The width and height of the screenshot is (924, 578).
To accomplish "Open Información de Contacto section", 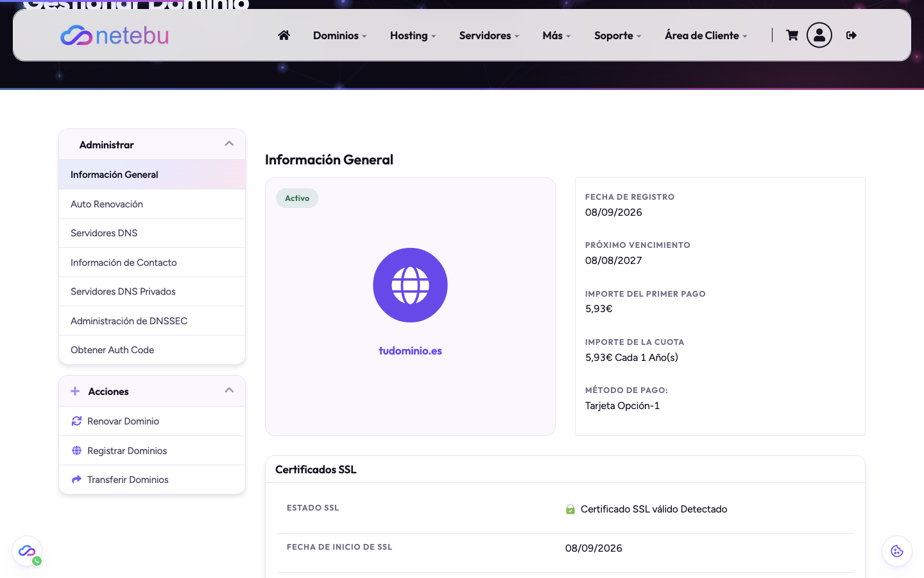I will [x=152, y=263].
